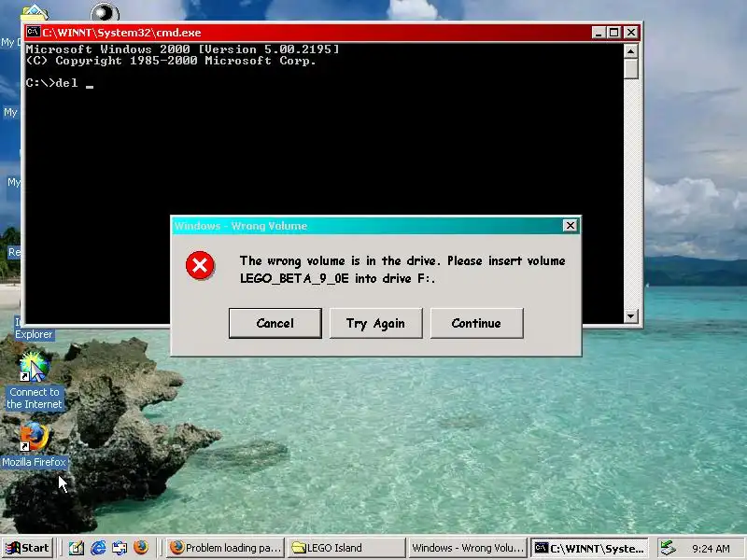The height and width of the screenshot is (560, 747).
Task: Click the C:\WINNT\System32\cmd.exe title bar text
Action: (x=121, y=33)
